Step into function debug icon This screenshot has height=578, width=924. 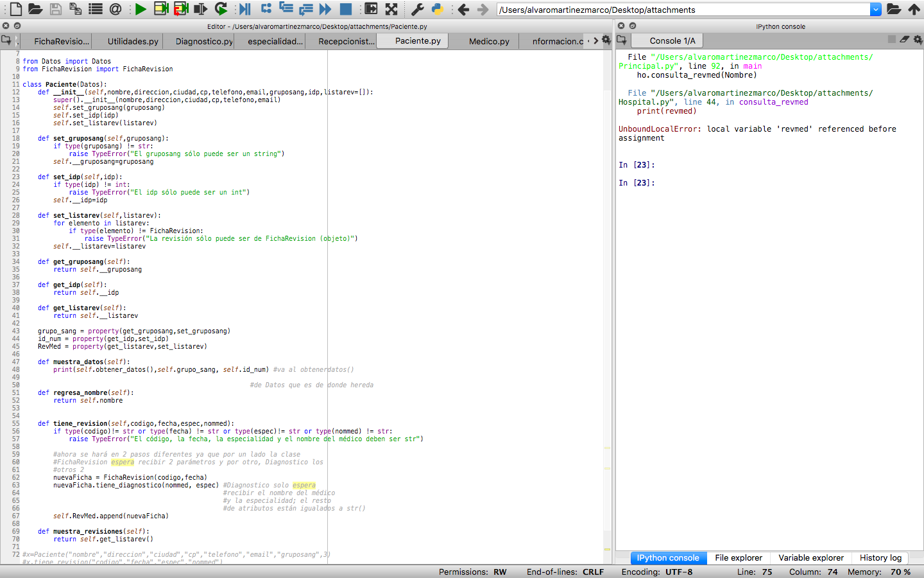[x=286, y=9]
